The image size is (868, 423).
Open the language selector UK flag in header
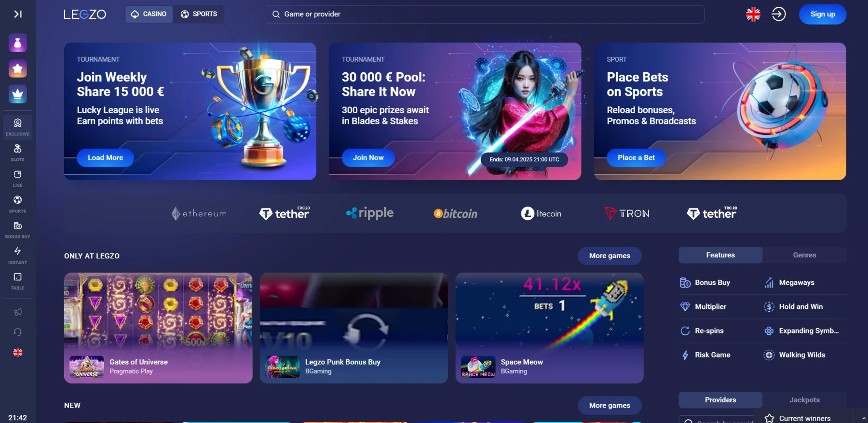click(x=753, y=14)
